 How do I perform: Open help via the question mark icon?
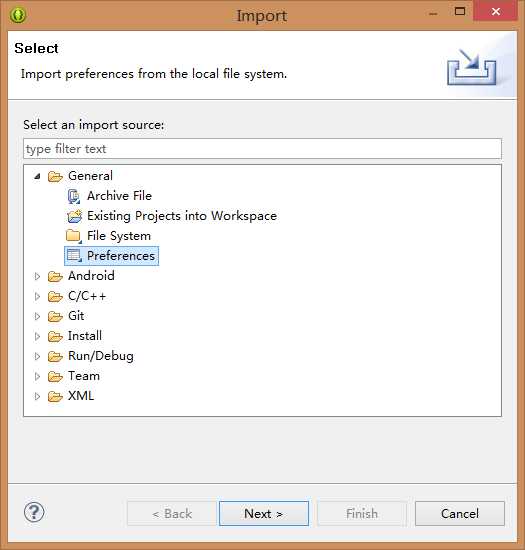(x=34, y=512)
